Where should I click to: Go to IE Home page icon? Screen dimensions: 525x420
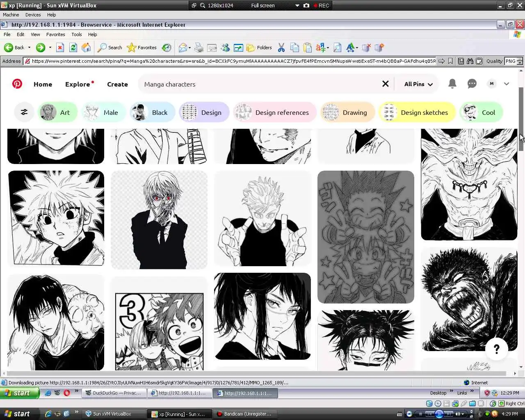[x=86, y=48]
